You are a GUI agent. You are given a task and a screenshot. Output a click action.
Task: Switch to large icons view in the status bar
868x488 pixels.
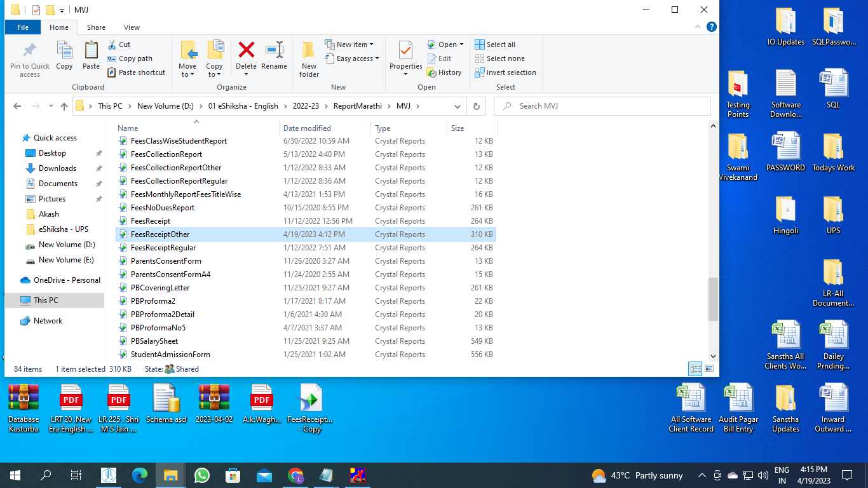coord(709,369)
